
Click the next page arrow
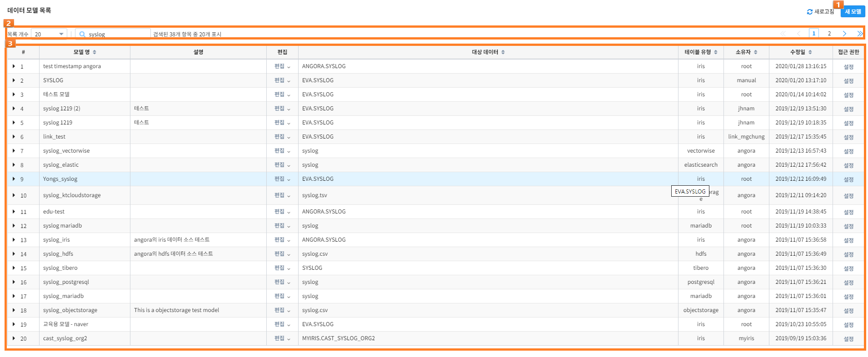tap(844, 34)
